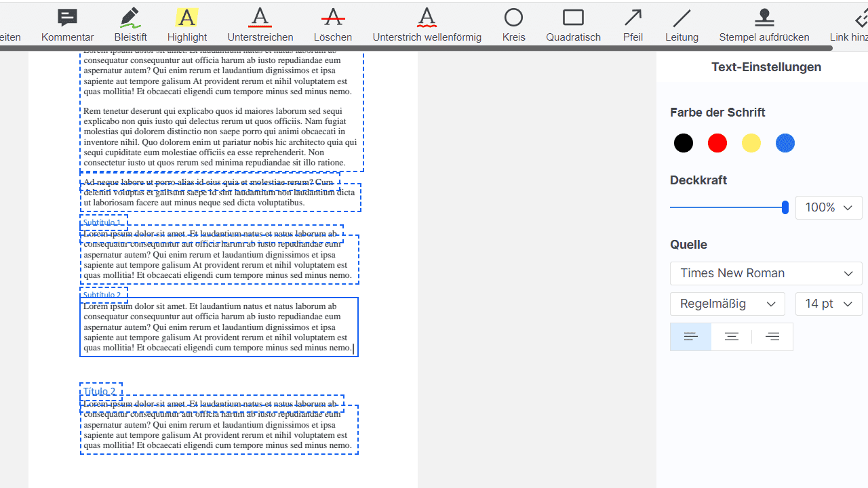The image size is (868, 488).
Task: Open the 14 pt font size dropdown
Action: (828, 304)
